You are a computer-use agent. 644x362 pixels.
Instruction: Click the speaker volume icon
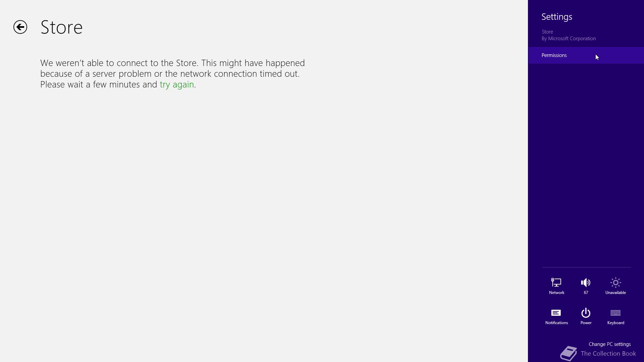(x=586, y=283)
